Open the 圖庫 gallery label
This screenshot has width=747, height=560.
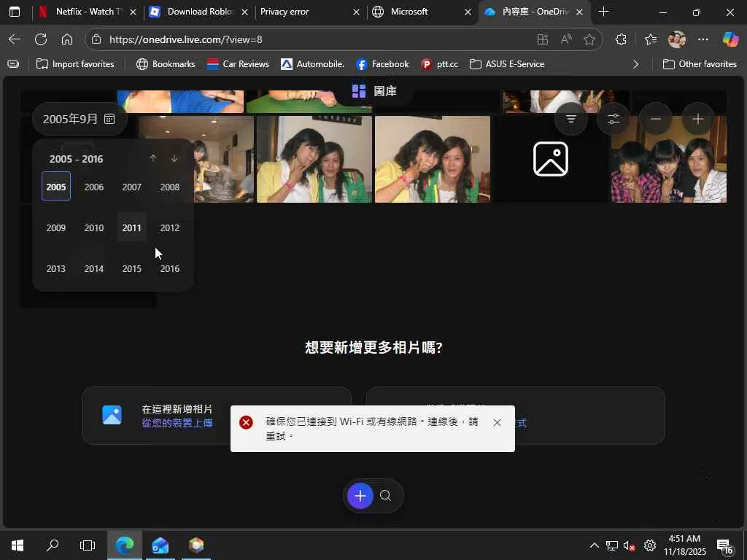[x=374, y=91]
